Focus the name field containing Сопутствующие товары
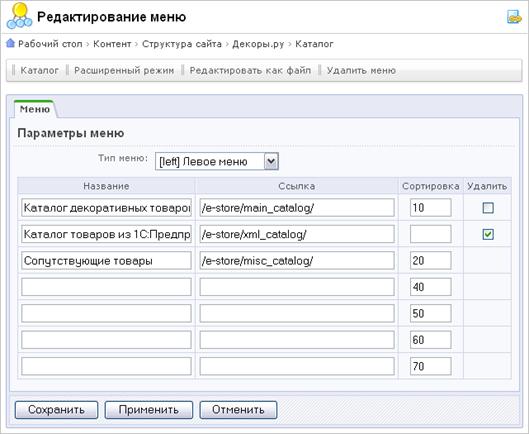The height and width of the screenshot is (434, 529). (x=106, y=261)
